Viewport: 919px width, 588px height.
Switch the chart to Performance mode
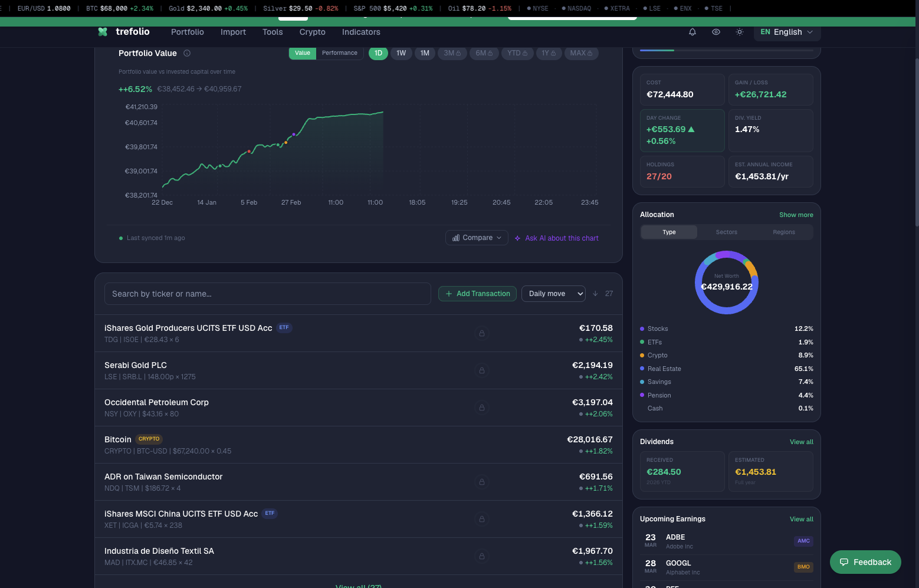click(340, 53)
